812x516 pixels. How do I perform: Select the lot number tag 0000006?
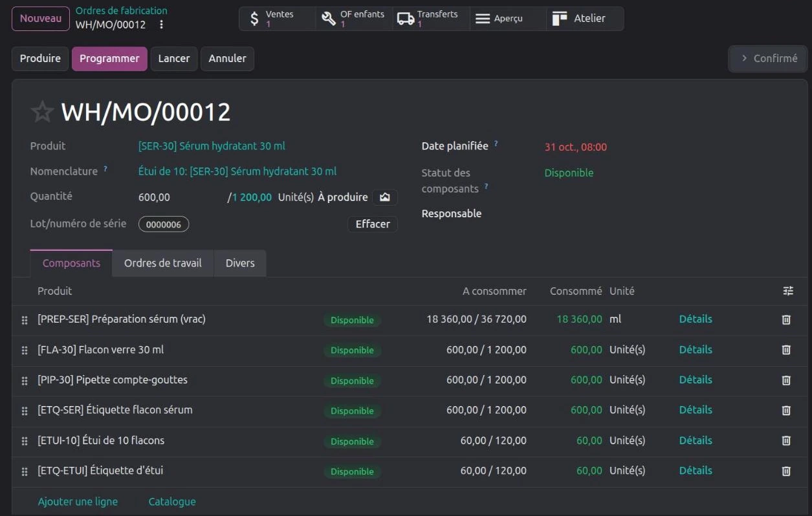[x=164, y=224]
